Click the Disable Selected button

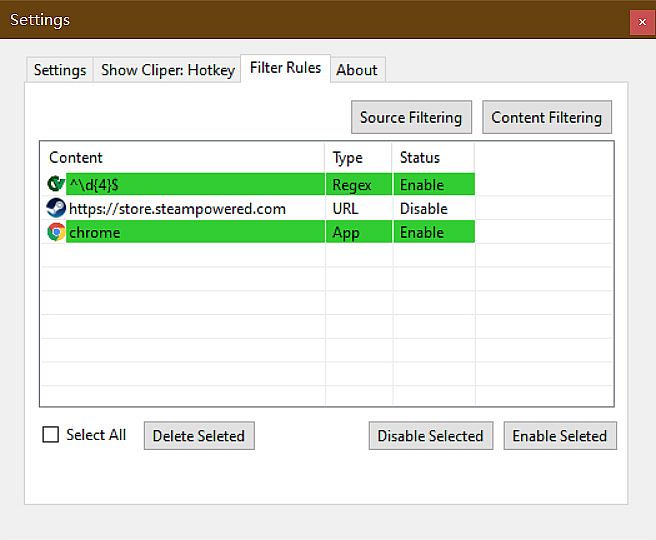click(x=430, y=436)
